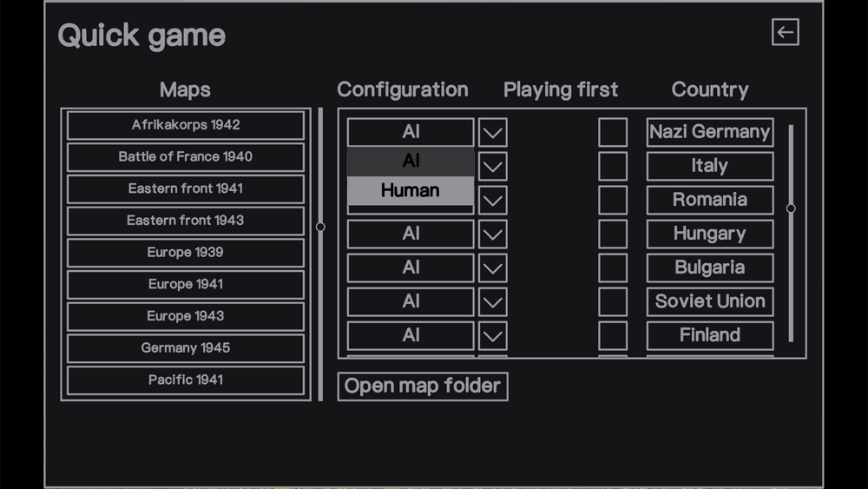Open the Bulgaria AI configuration box
The height and width of the screenshot is (489, 868).
point(411,268)
